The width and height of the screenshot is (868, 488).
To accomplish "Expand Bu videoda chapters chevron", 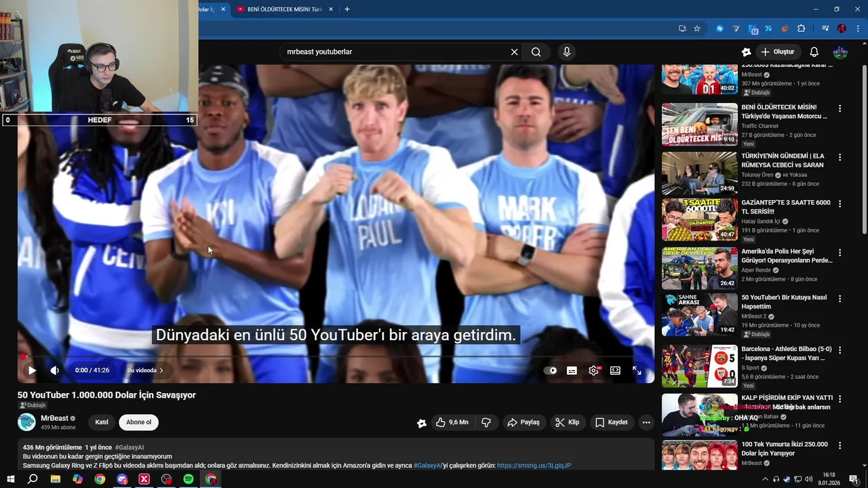I will click(161, 371).
